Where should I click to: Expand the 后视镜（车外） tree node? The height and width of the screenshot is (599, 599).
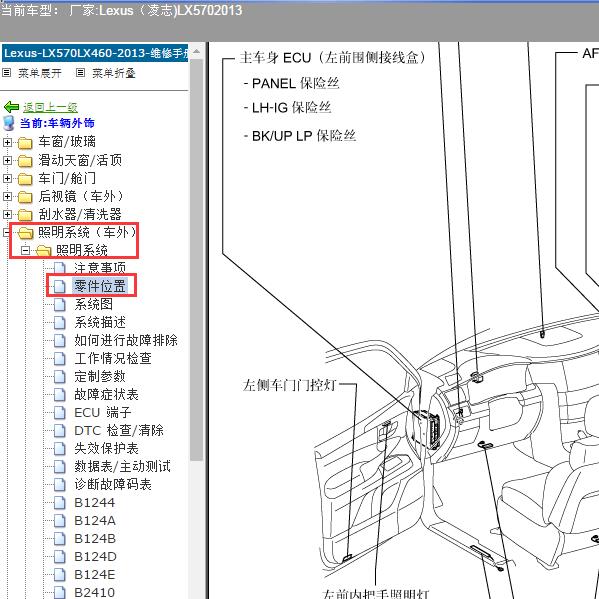click(x=7, y=196)
